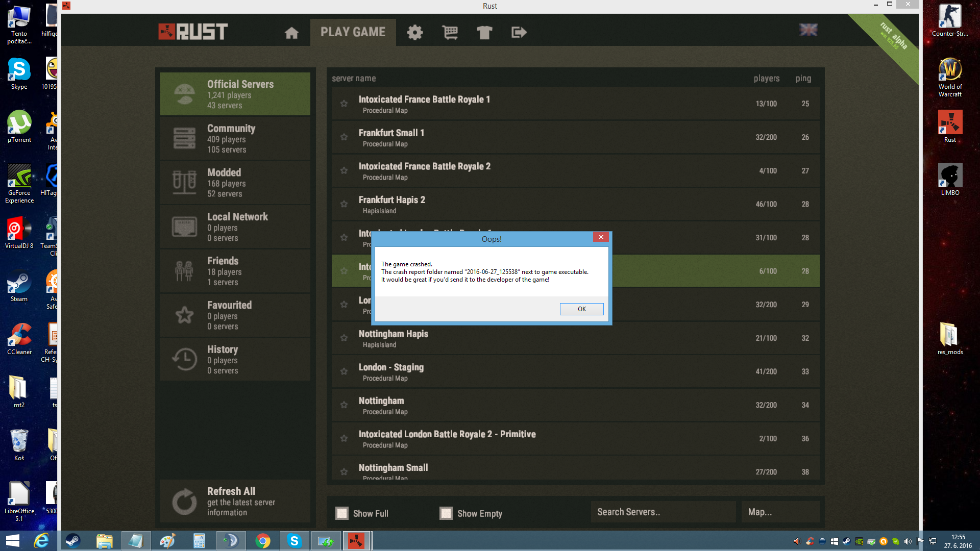The width and height of the screenshot is (980, 551).
Task: Click the exit game icon
Action: click(x=519, y=33)
